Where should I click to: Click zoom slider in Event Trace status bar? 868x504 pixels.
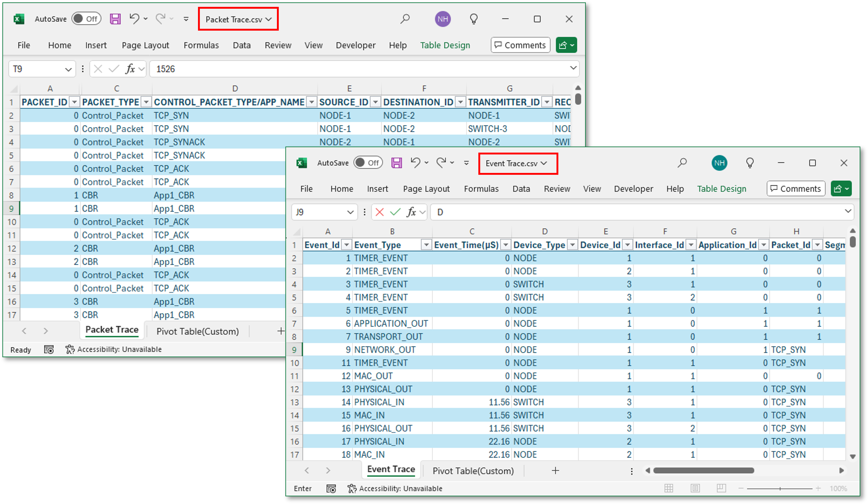780,488
